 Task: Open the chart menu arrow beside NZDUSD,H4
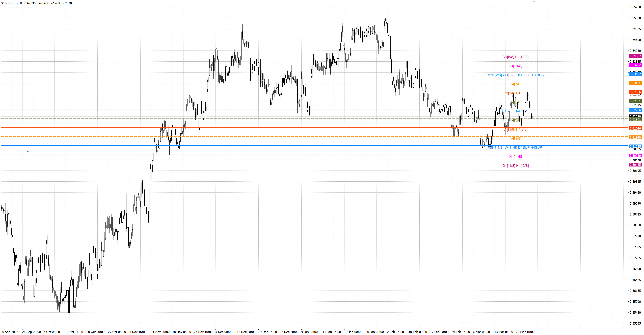point(3,3)
